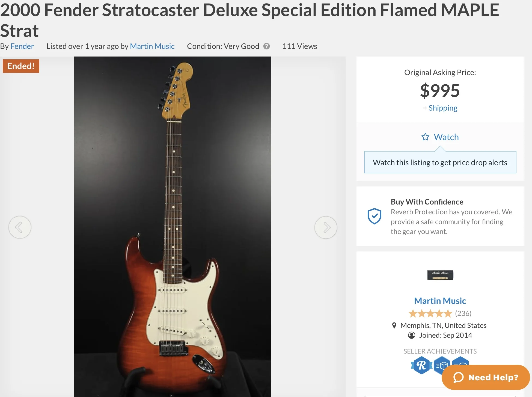Open the Fender brand link

click(x=22, y=46)
